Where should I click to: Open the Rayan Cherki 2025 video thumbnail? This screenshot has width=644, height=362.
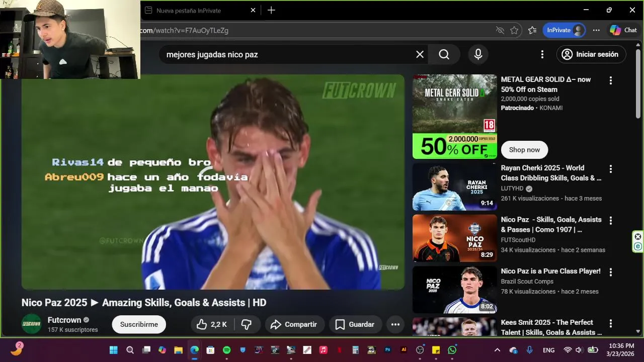(x=455, y=187)
